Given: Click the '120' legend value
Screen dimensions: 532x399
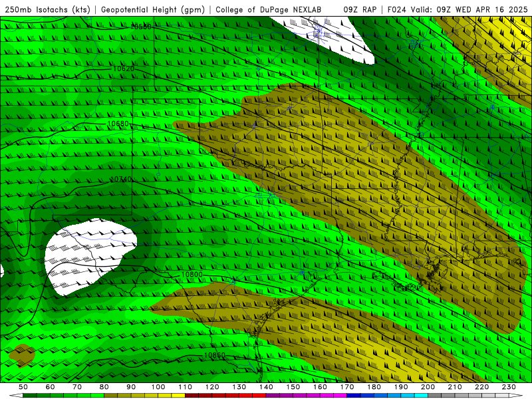Looking at the screenshot, I should click(x=212, y=387).
